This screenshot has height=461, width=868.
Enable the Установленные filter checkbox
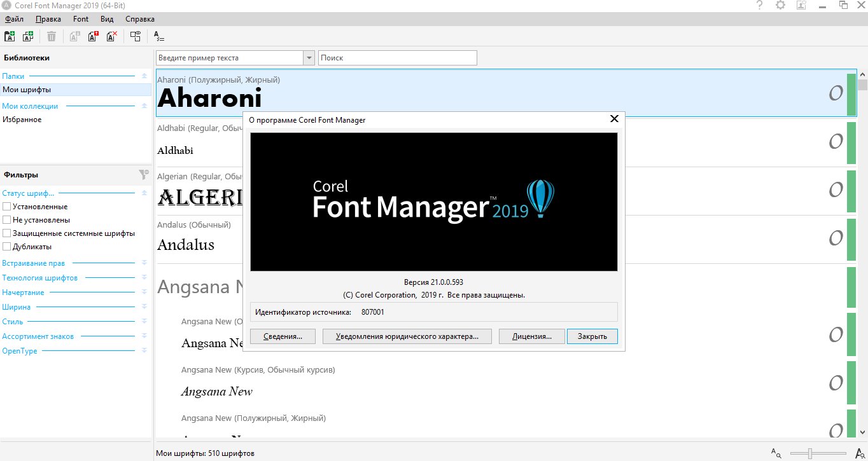click(7, 207)
